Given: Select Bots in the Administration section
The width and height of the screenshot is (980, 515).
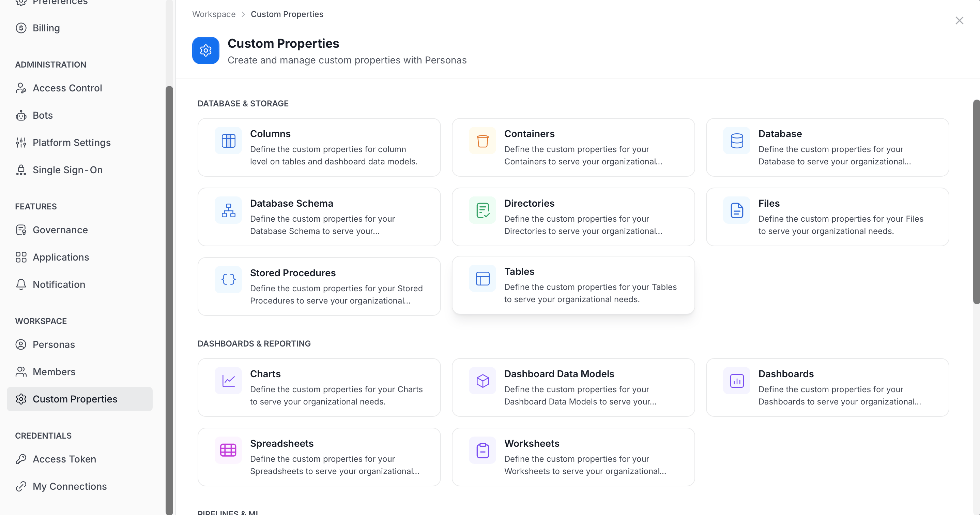Looking at the screenshot, I should pos(80,115).
